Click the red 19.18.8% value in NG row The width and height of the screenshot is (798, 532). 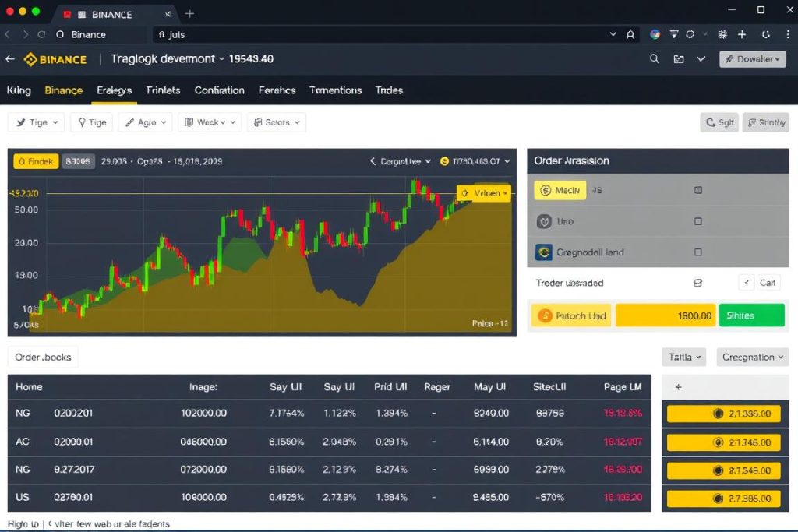click(623, 413)
